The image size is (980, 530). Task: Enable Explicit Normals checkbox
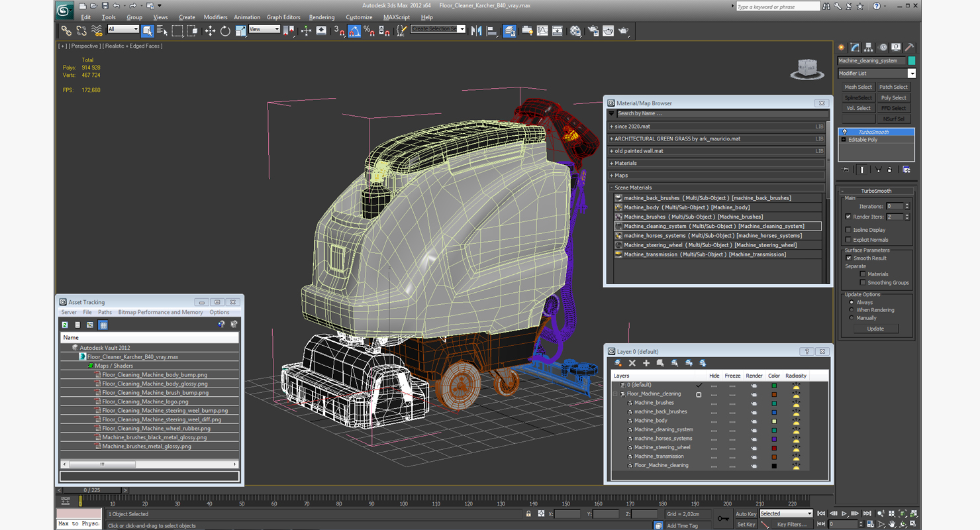point(848,240)
